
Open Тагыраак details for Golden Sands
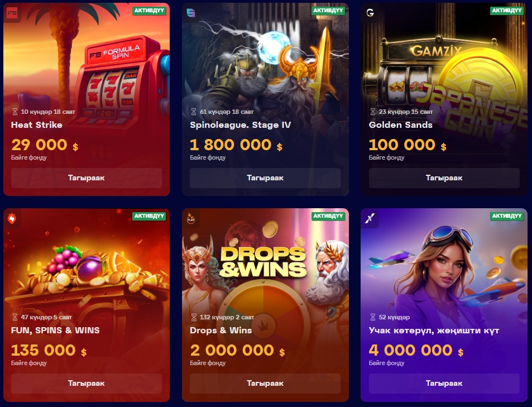click(444, 178)
